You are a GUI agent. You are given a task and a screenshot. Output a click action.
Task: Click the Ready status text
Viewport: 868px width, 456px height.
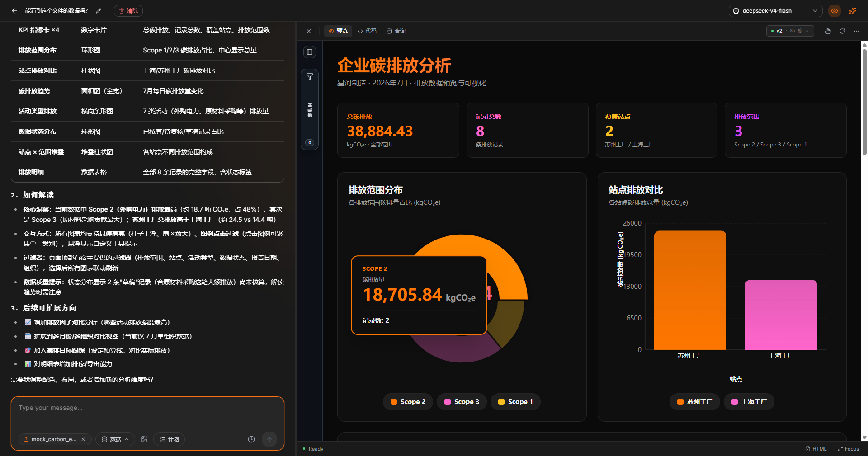[x=316, y=449]
